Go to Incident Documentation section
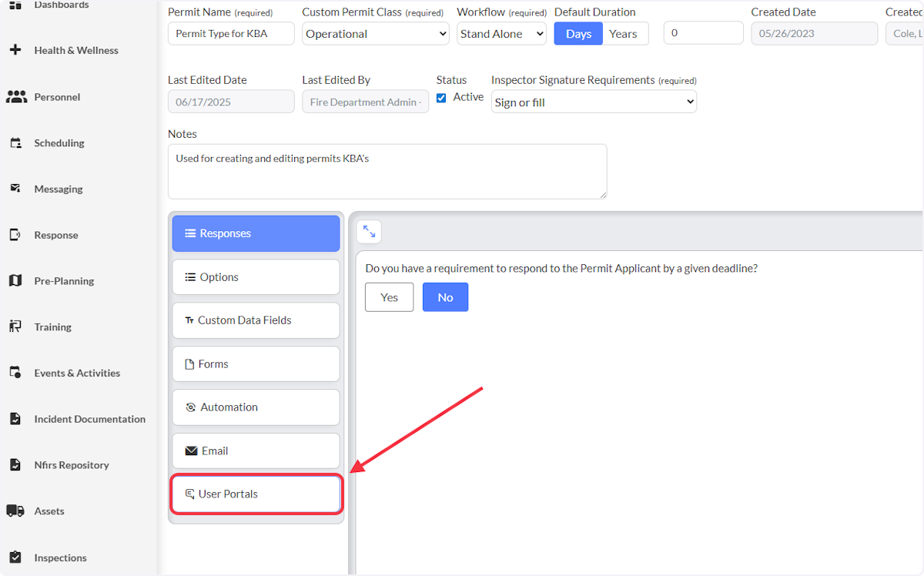The height and width of the screenshot is (576, 924). point(90,419)
